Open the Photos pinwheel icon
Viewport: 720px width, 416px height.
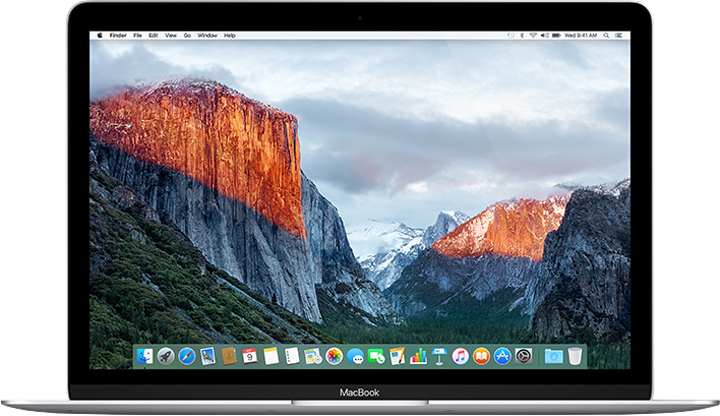(334, 356)
